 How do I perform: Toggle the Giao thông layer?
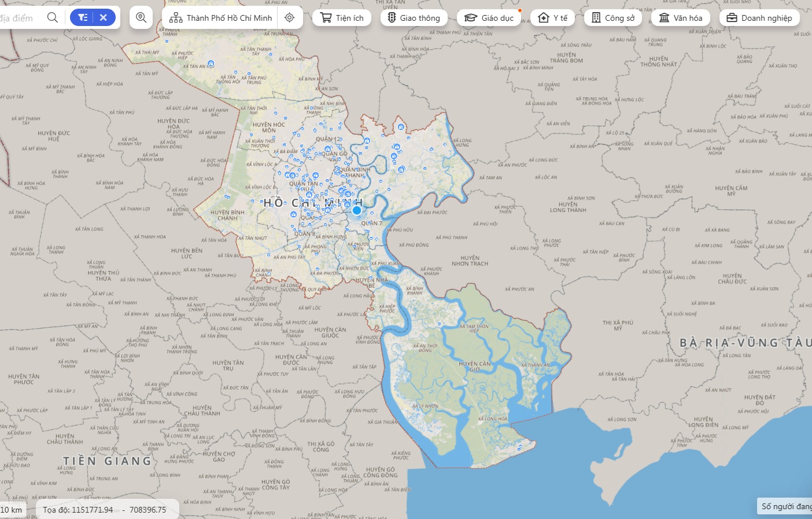pyautogui.click(x=414, y=18)
